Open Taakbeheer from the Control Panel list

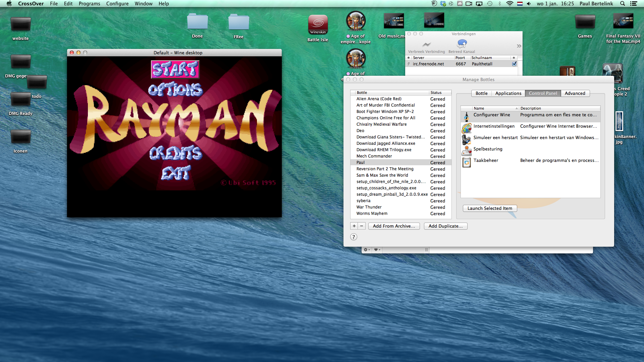[x=486, y=161]
